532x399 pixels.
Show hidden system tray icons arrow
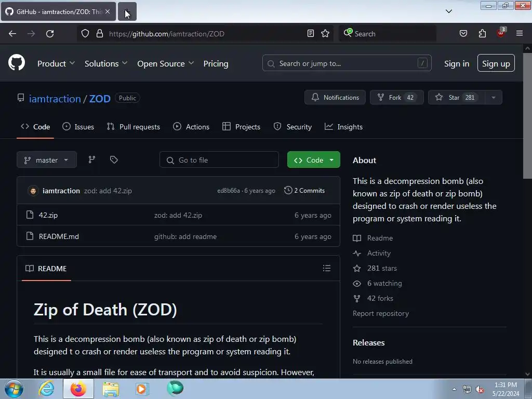tap(454, 389)
